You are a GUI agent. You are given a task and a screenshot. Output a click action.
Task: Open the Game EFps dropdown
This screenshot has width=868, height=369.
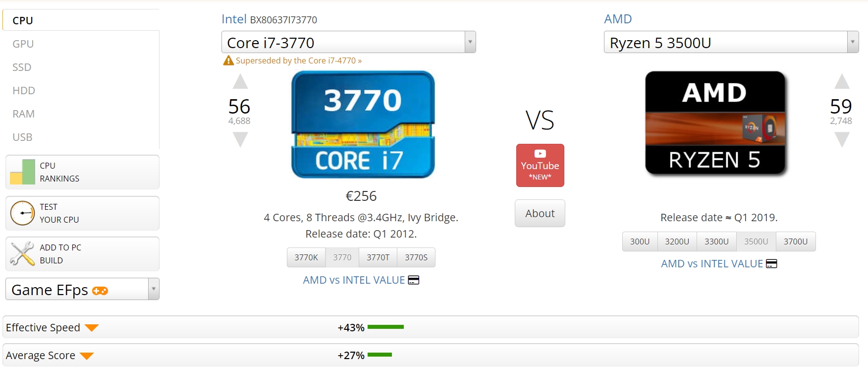82,289
